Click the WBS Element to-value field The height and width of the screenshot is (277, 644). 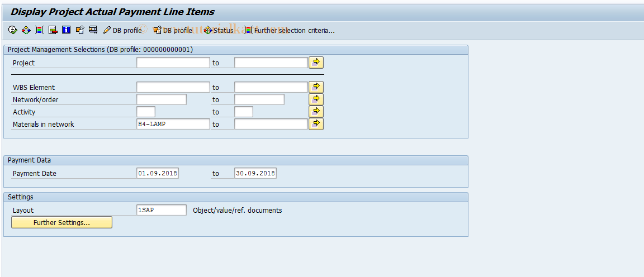click(x=271, y=88)
